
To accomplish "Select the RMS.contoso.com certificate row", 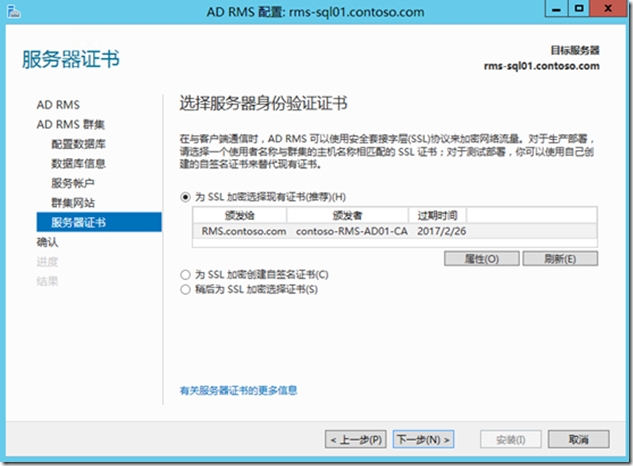I will click(x=395, y=231).
